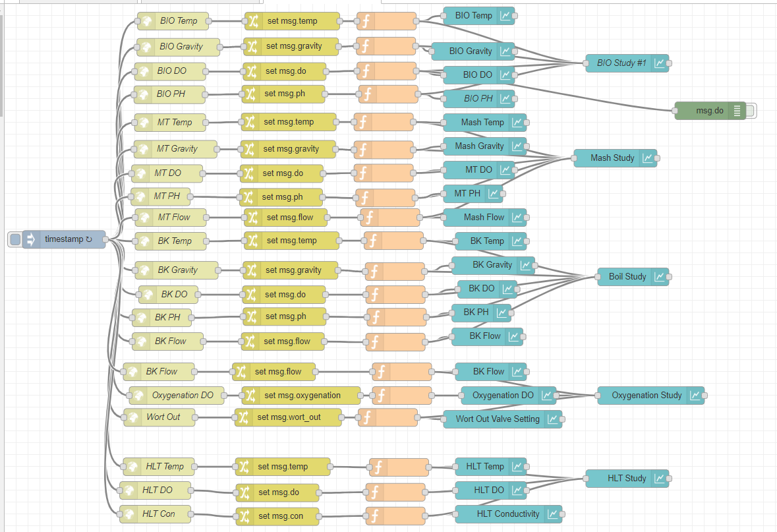Screen dimensions: 777x532
Task: Click the chart icon on BK Gravity chart node
Action: pyautogui.click(x=525, y=265)
